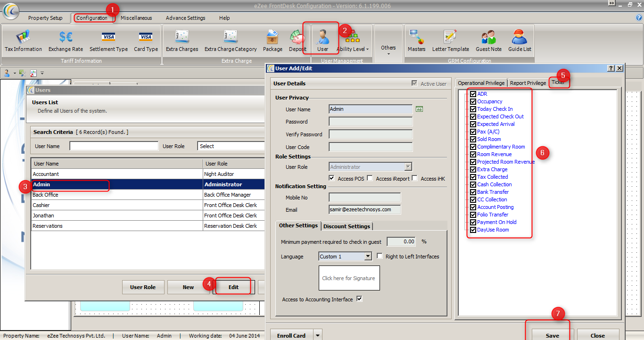Screen dimensions: 644x340
Task: Switch to the Discount Settings tab
Action: click(x=347, y=226)
